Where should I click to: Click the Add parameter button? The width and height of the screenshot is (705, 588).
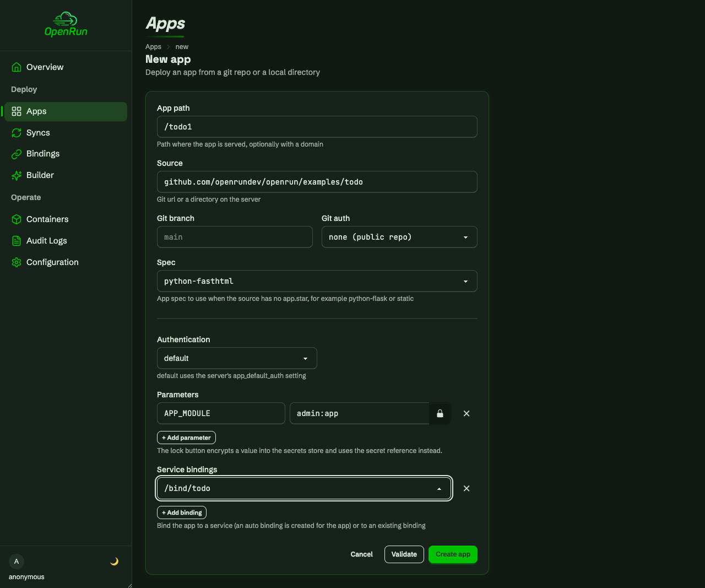186,438
